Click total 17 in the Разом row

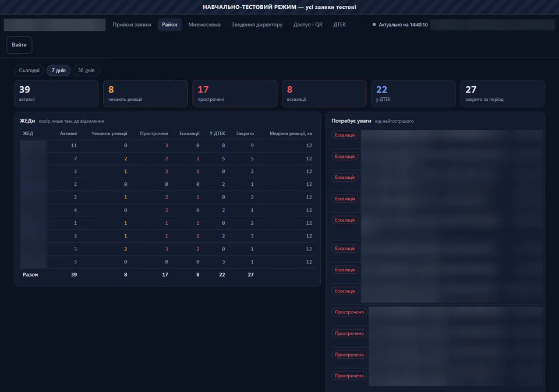point(165,275)
